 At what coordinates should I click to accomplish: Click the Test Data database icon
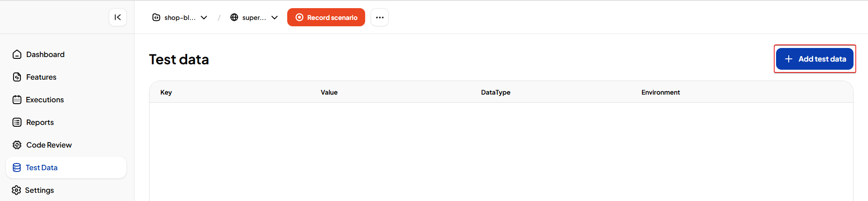point(17,167)
